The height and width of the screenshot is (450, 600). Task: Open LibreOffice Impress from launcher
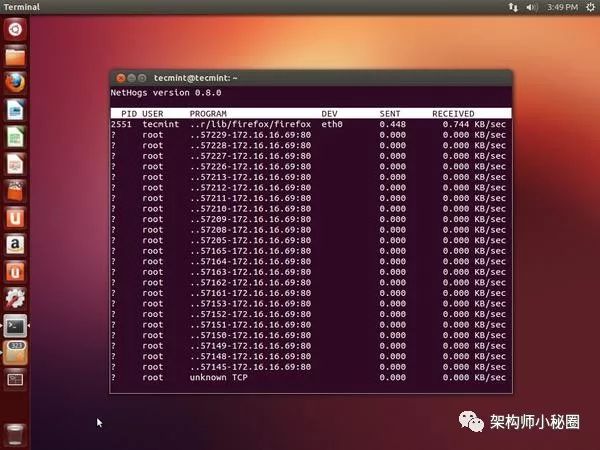(x=15, y=164)
